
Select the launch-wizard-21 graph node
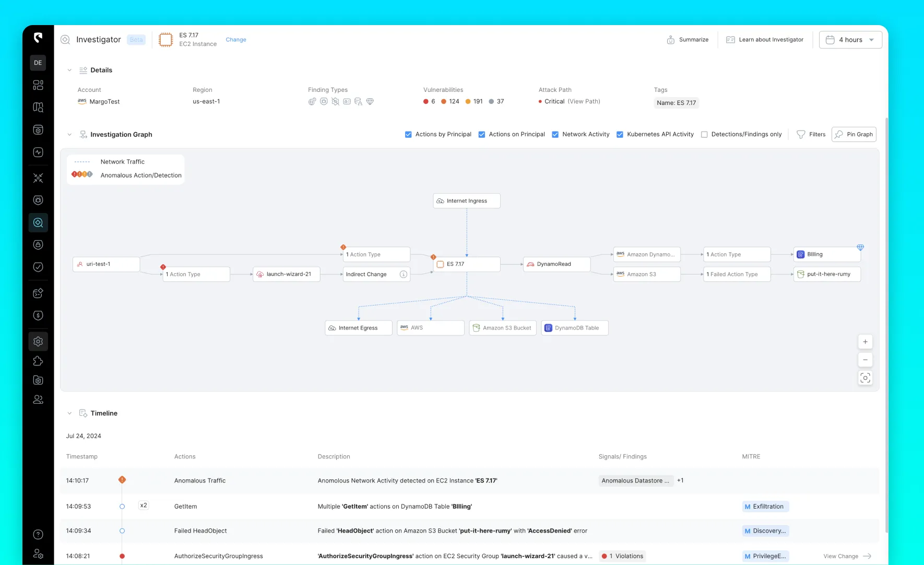click(x=287, y=274)
